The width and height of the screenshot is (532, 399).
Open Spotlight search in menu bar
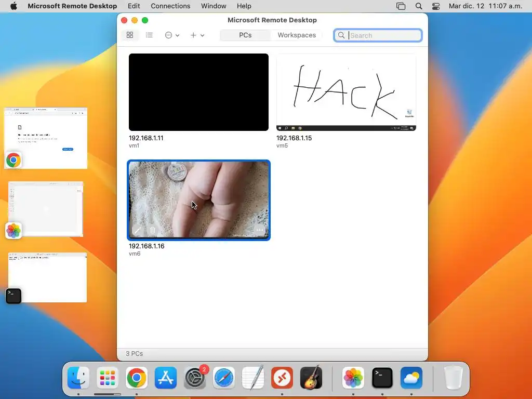coord(419,6)
